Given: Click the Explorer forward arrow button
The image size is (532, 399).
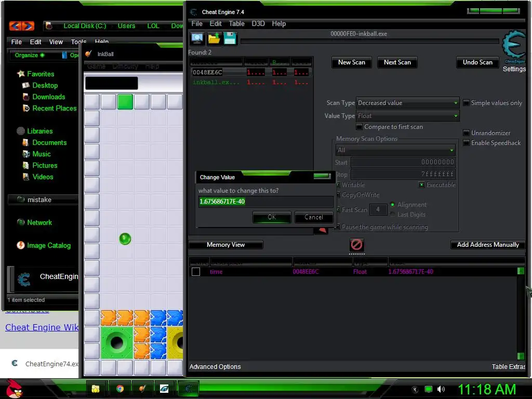Looking at the screenshot, I should (x=28, y=25).
